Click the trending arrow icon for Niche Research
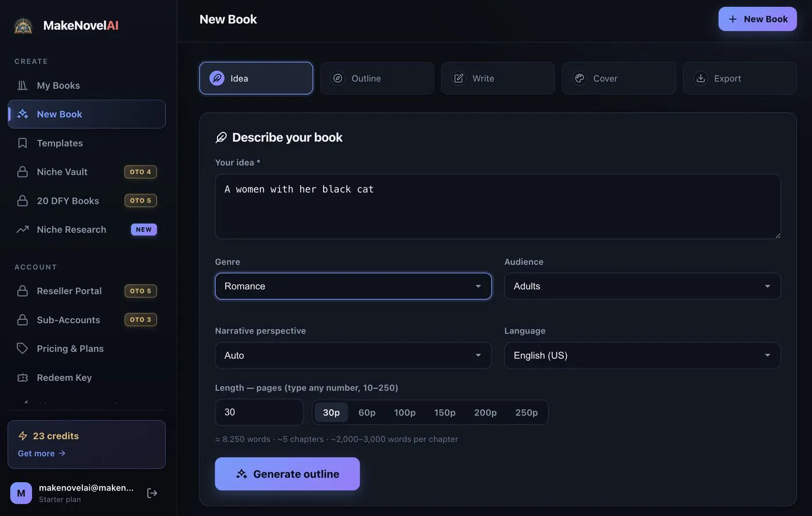The image size is (812, 516). point(23,229)
